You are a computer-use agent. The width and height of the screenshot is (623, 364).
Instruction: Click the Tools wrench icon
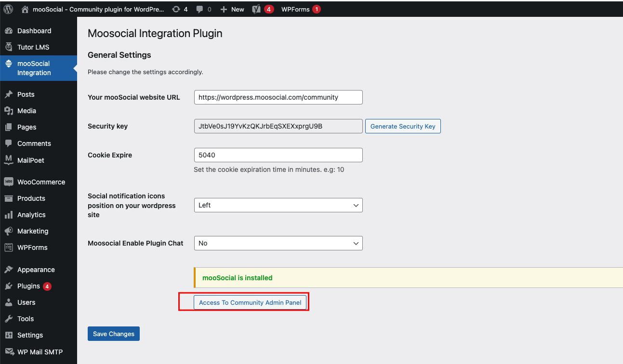9,319
